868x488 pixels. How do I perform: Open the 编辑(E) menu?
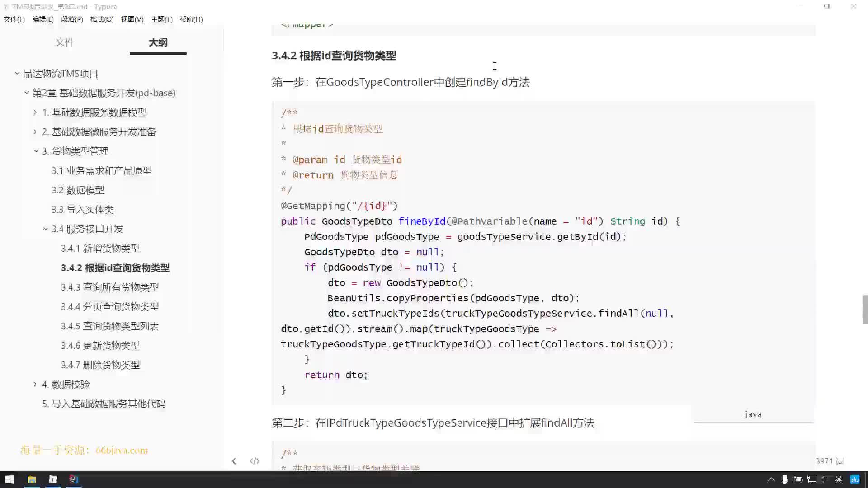(43, 19)
